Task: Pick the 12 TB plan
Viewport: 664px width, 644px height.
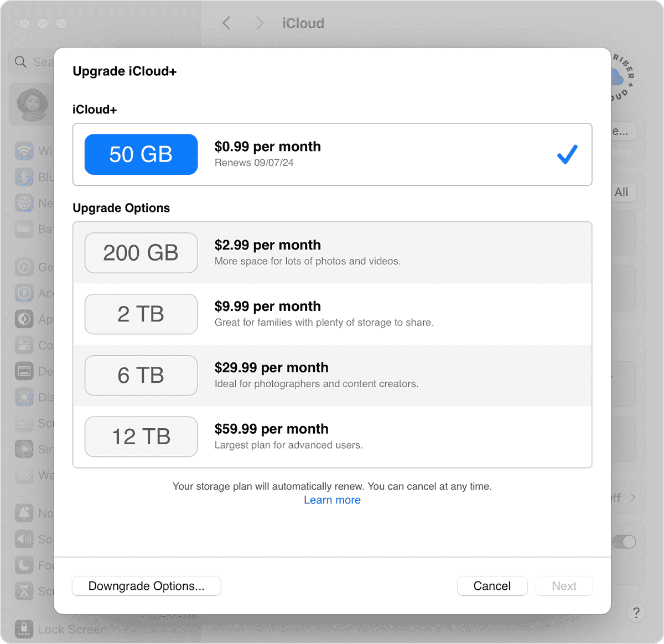Action: 332,437
